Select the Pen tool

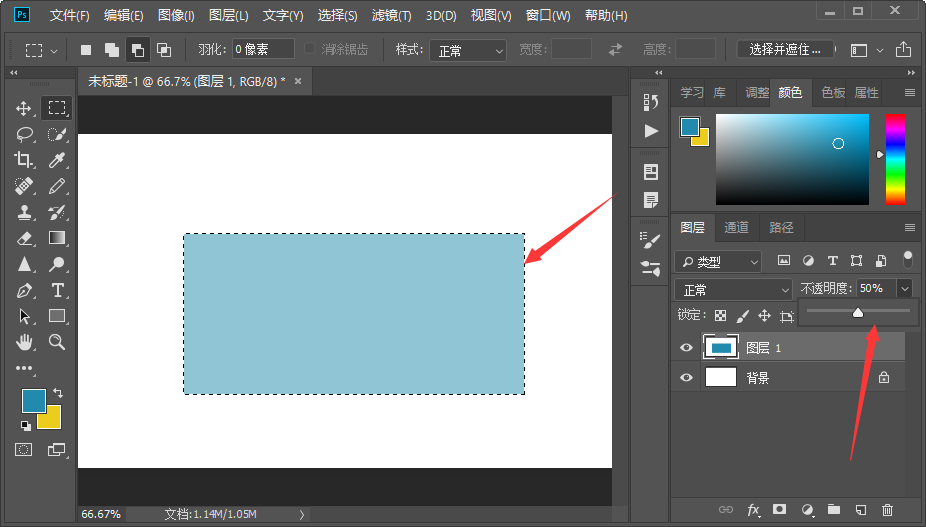[x=24, y=290]
